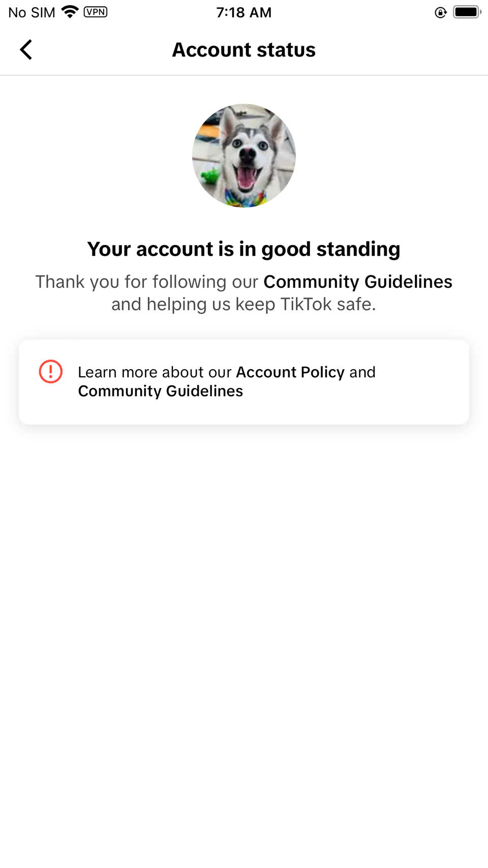Tap the 'No SIM' carrier label
Image resolution: width=488 pixels, height=868 pixels.
click(x=32, y=12)
